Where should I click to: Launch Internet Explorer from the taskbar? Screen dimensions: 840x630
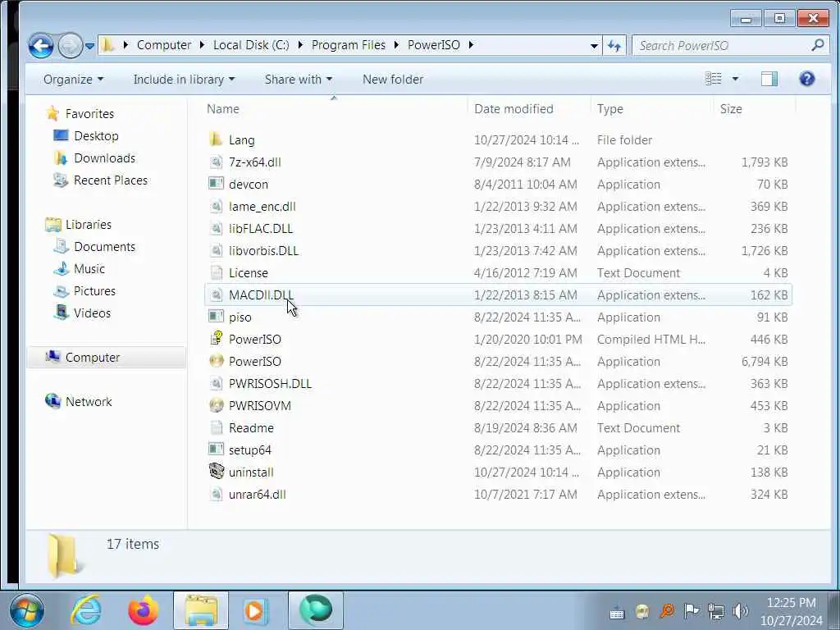(x=86, y=610)
